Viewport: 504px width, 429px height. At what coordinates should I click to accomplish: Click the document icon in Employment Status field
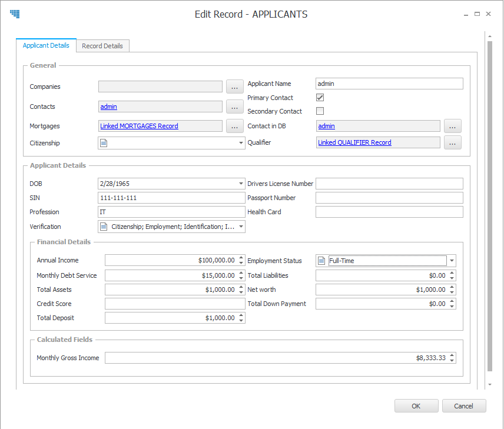(321, 261)
